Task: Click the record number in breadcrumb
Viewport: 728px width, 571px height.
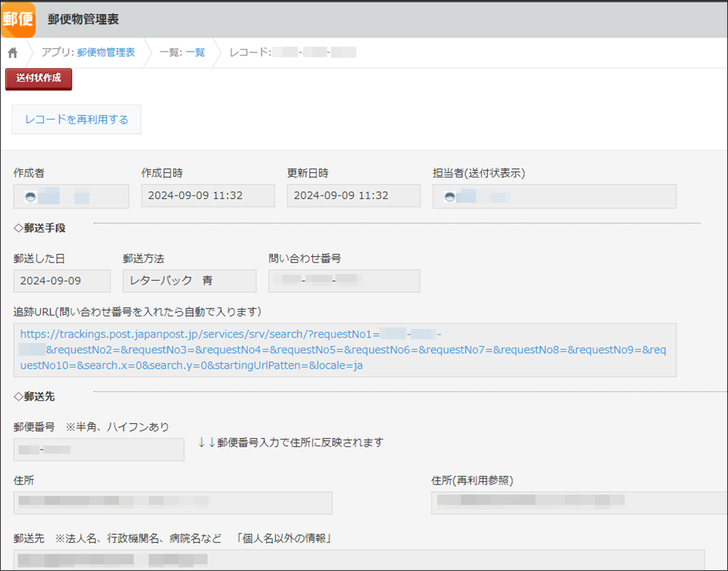Action: 314,52
